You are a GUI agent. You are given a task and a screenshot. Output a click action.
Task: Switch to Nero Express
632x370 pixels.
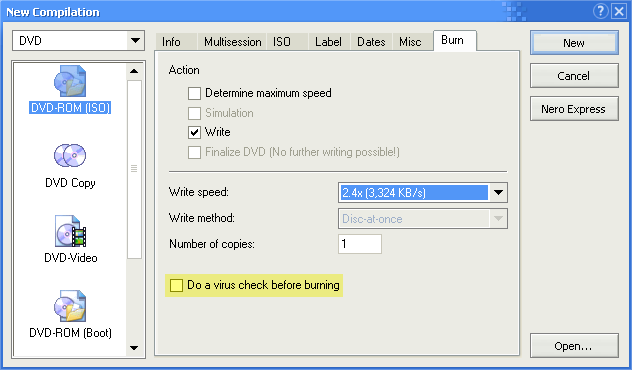click(x=574, y=109)
